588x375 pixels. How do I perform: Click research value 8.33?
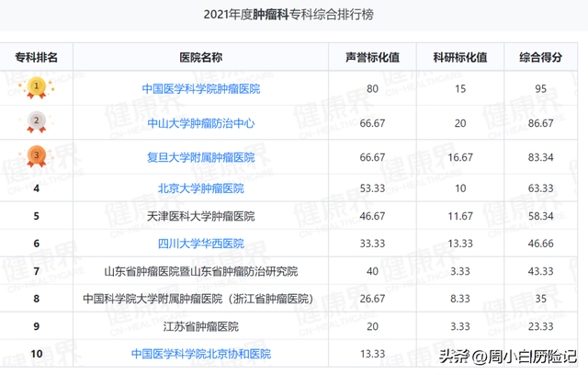[x=460, y=299]
